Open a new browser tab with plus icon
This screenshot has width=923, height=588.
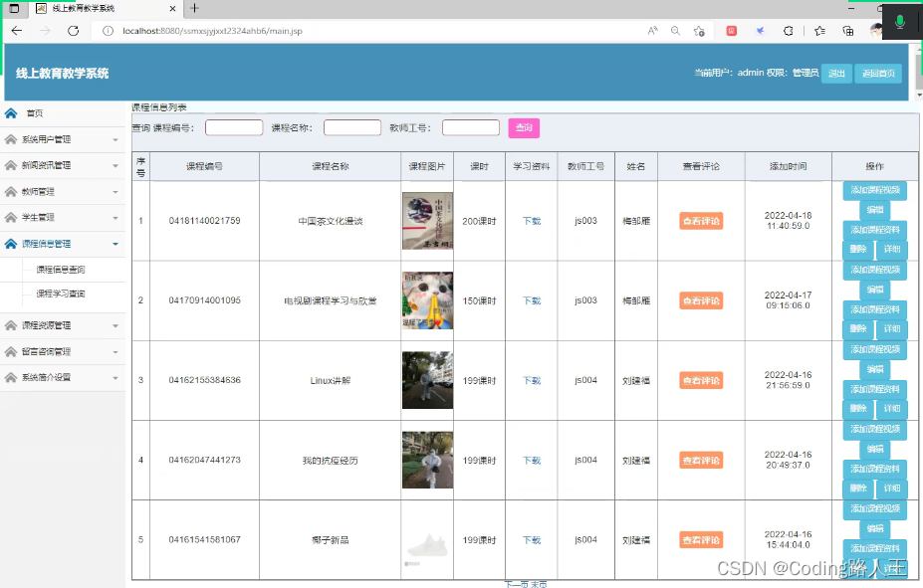pyautogui.click(x=195, y=8)
